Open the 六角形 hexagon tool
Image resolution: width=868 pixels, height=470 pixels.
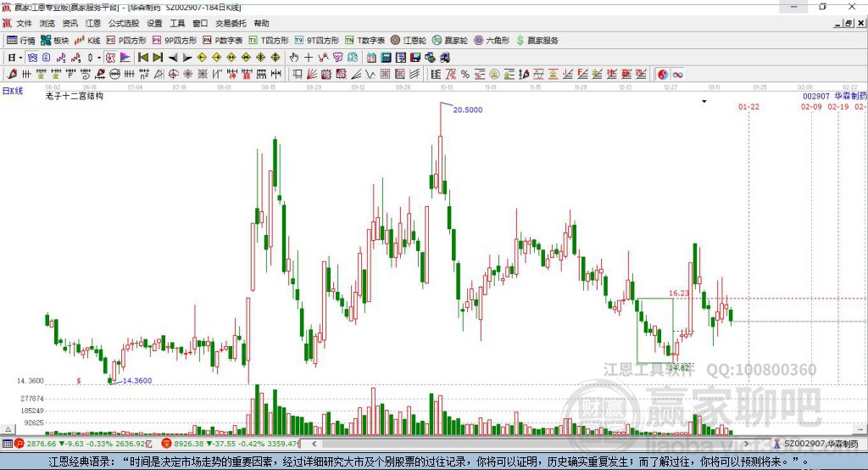point(492,41)
